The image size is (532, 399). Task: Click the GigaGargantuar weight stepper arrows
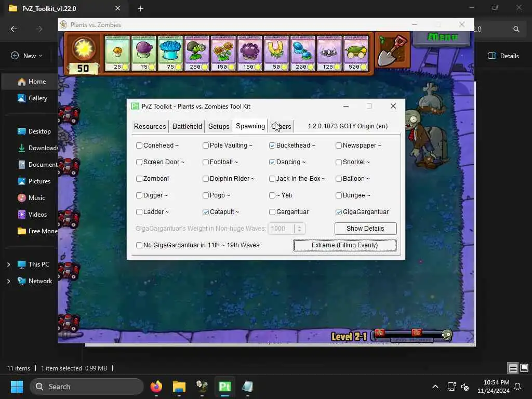(x=299, y=229)
